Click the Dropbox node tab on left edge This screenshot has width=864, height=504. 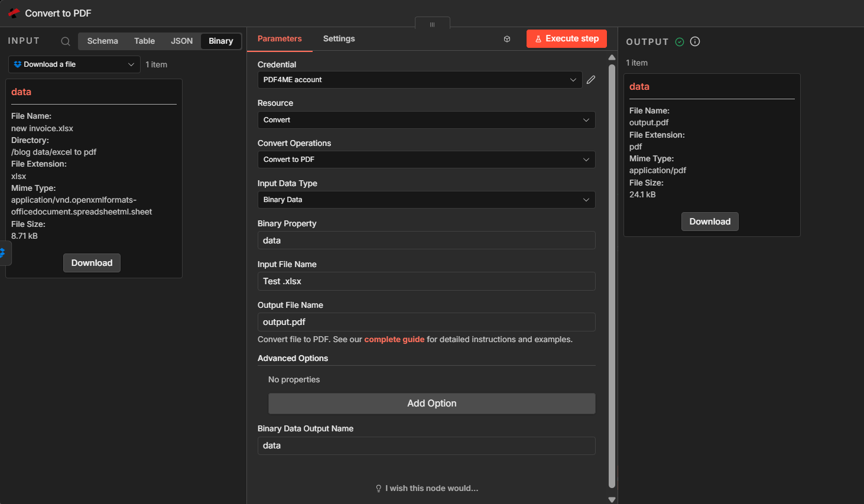[x=4, y=253]
